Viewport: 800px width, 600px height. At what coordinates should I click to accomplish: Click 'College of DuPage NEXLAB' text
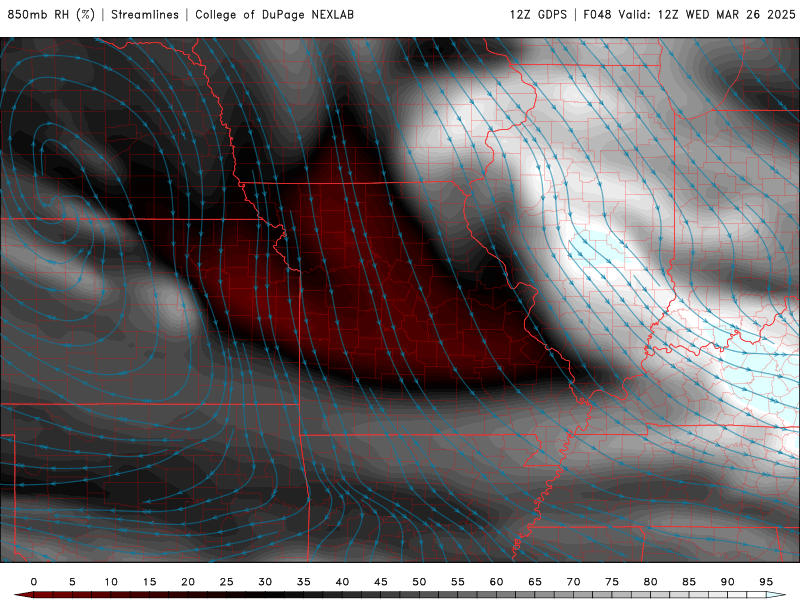pos(274,14)
